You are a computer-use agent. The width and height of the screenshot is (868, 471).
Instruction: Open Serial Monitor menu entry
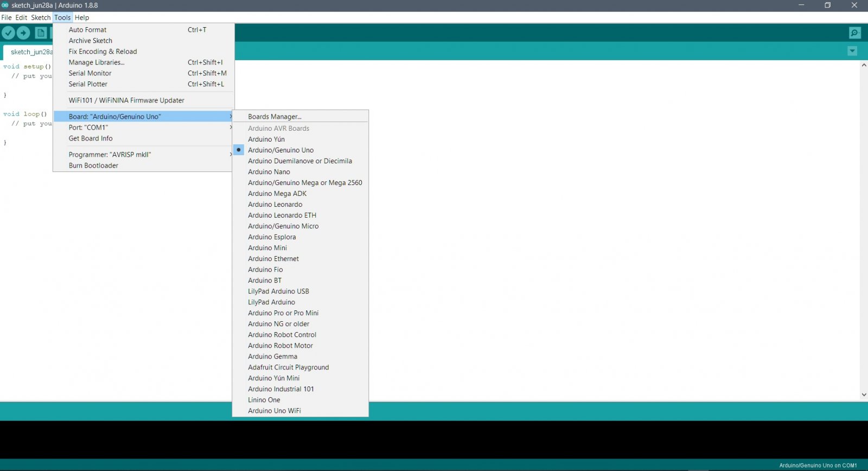click(143, 73)
